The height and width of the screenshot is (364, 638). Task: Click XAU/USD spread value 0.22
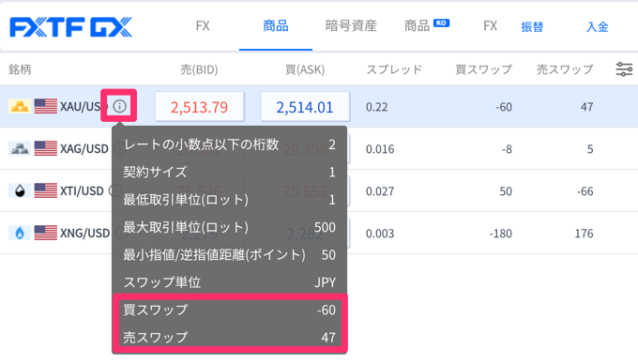click(x=377, y=107)
